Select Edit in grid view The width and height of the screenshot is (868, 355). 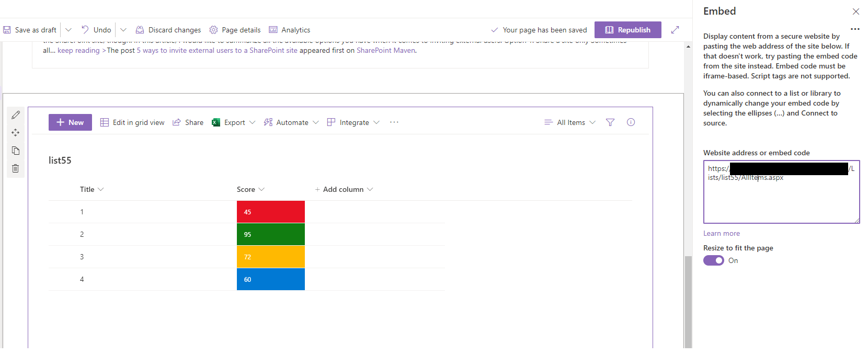point(132,122)
